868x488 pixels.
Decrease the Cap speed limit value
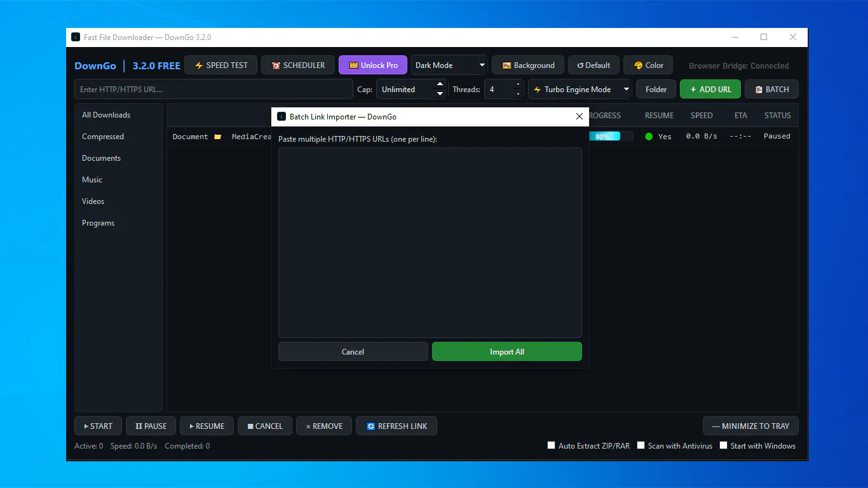(x=440, y=94)
